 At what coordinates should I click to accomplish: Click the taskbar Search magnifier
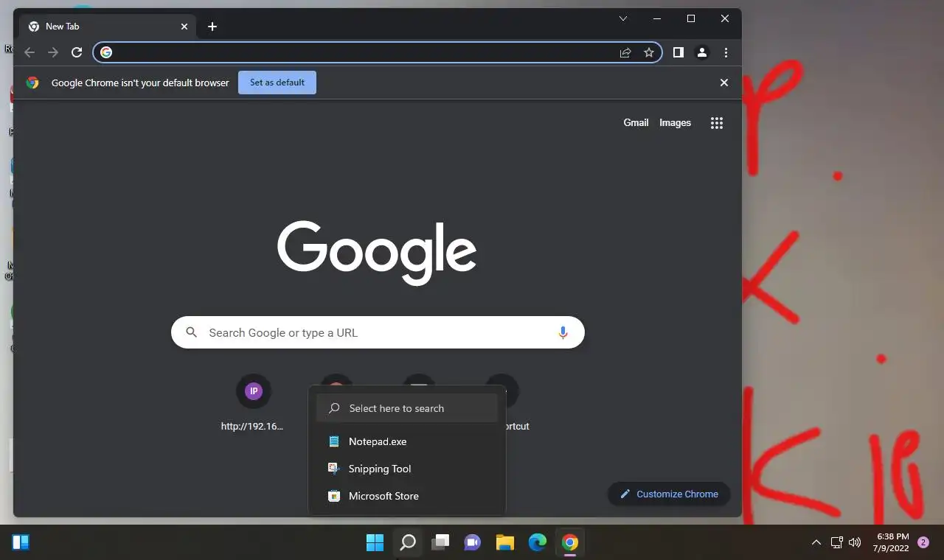(408, 543)
